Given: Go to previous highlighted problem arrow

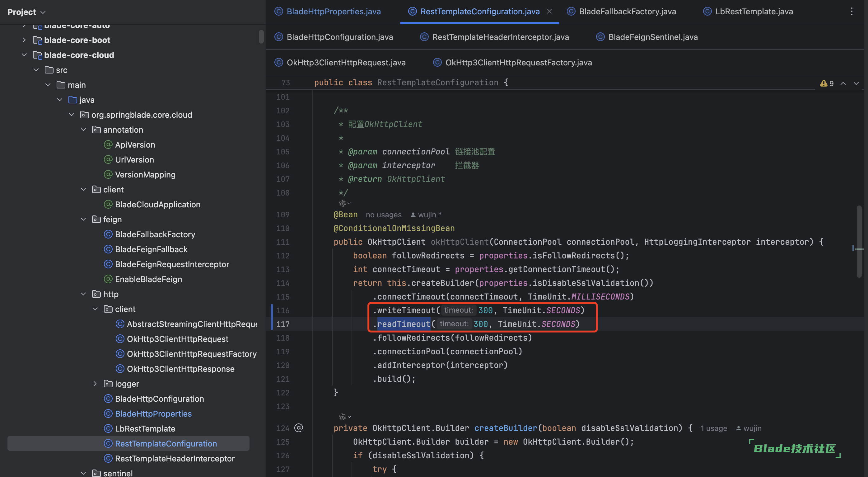Looking at the screenshot, I should tap(843, 83).
